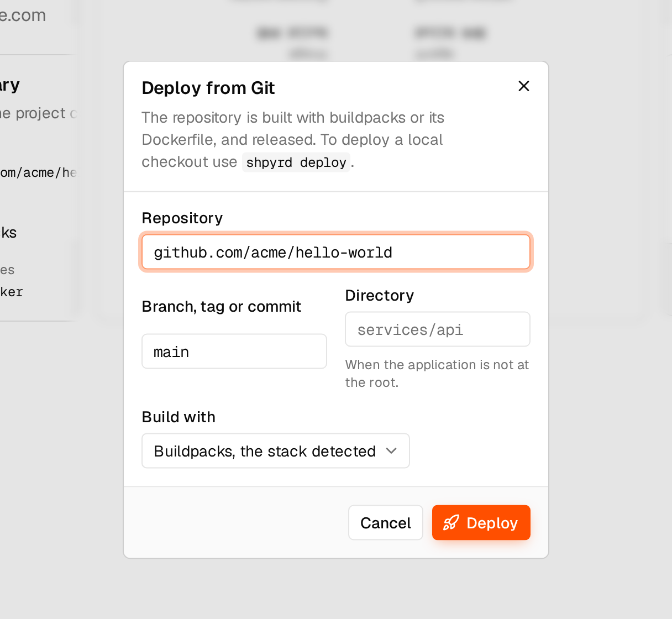Focus the Branch, tag or commit field
This screenshot has height=619, width=672.
pos(234,351)
